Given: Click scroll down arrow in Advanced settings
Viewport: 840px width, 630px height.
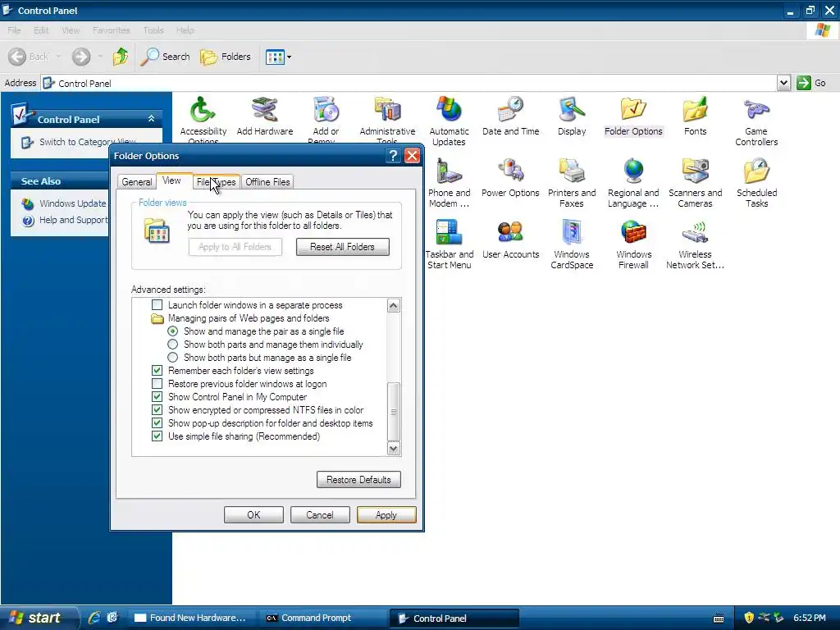Looking at the screenshot, I should coord(393,449).
